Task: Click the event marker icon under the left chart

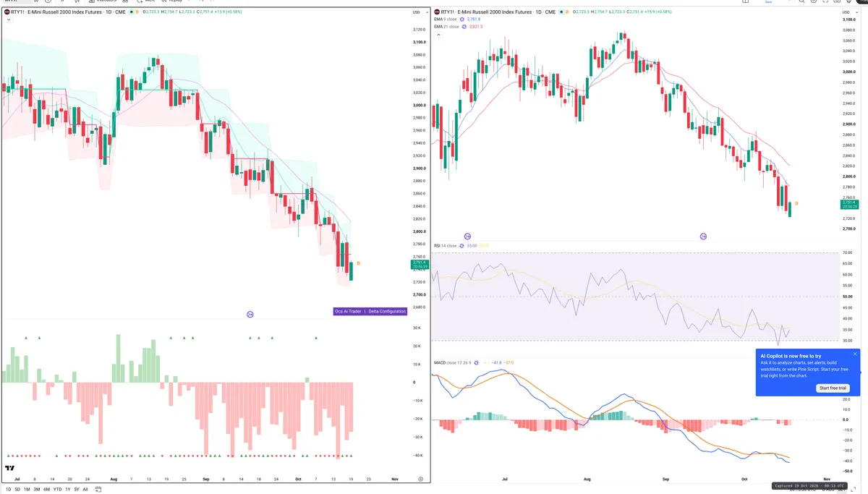Action: [250, 314]
